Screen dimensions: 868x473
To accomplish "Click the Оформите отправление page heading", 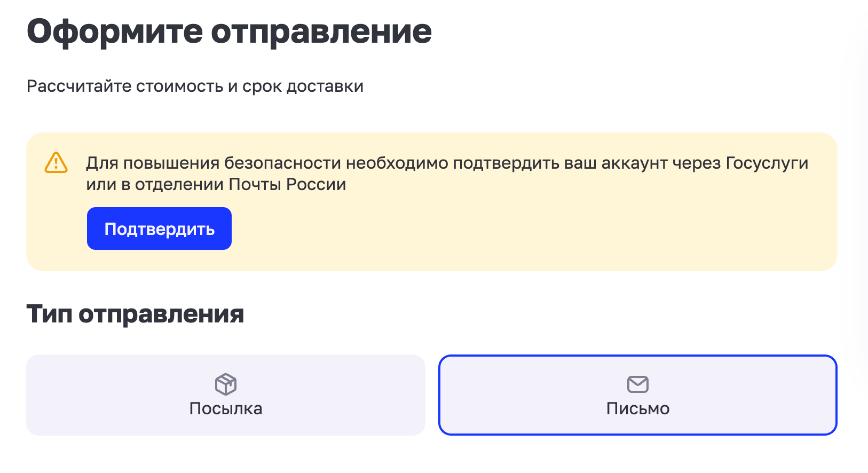I will (x=229, y=31).
